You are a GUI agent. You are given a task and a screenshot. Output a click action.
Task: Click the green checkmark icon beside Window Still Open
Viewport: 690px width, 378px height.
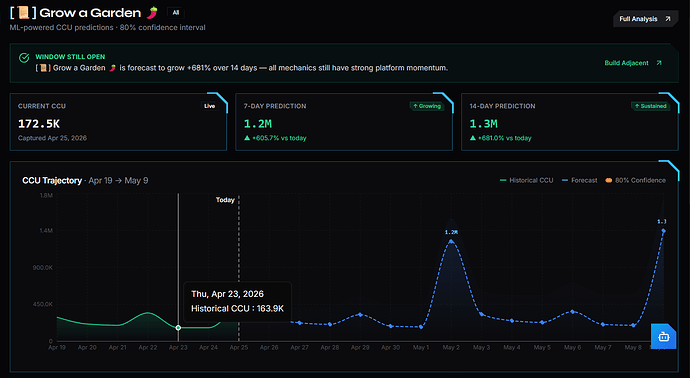(24, 58)
